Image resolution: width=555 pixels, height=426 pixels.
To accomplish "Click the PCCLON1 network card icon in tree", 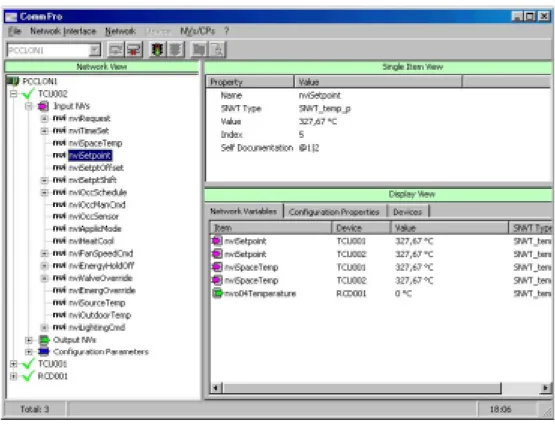I will pos(13,81).
